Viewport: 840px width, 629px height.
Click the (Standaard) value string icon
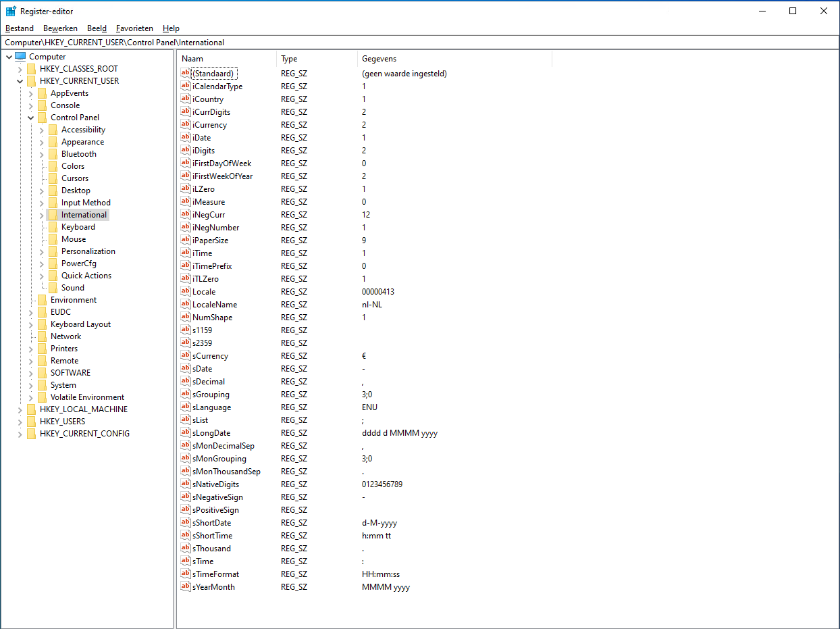186,73
